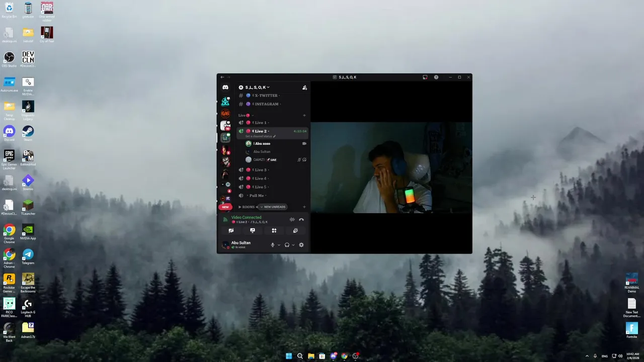The height and width of the screenshot is (362, 644).
Task: Open the OBS Studio desktop shortcut
Action: (9, 59)
